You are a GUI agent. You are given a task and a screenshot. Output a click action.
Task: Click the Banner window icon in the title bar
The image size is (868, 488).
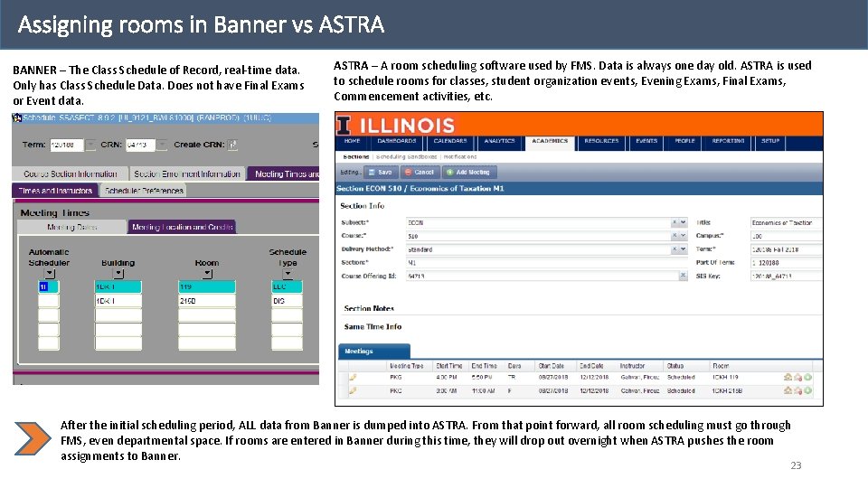[17, 117]
